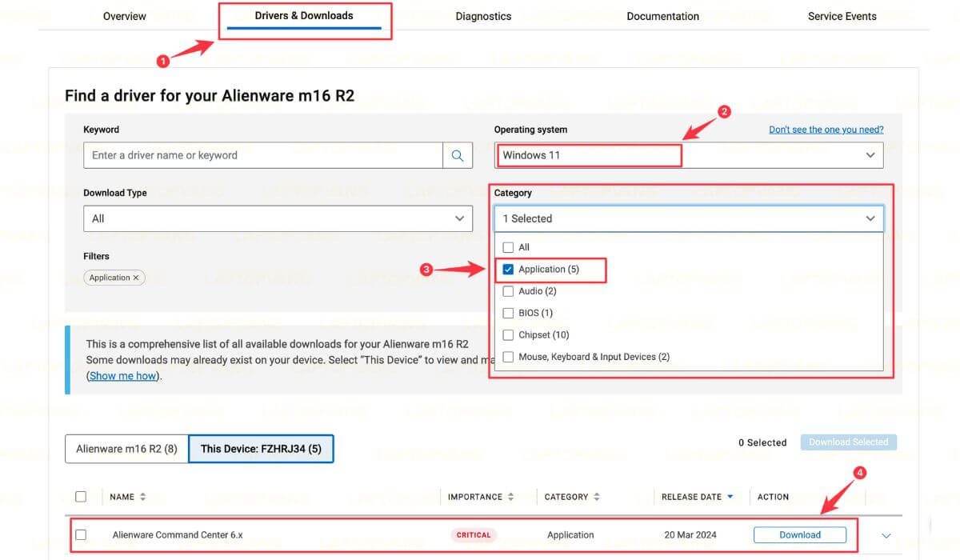Expand Alienware Command Center row details chevron
This screenshot has height=560, width=960.
[x=886, y=535]
